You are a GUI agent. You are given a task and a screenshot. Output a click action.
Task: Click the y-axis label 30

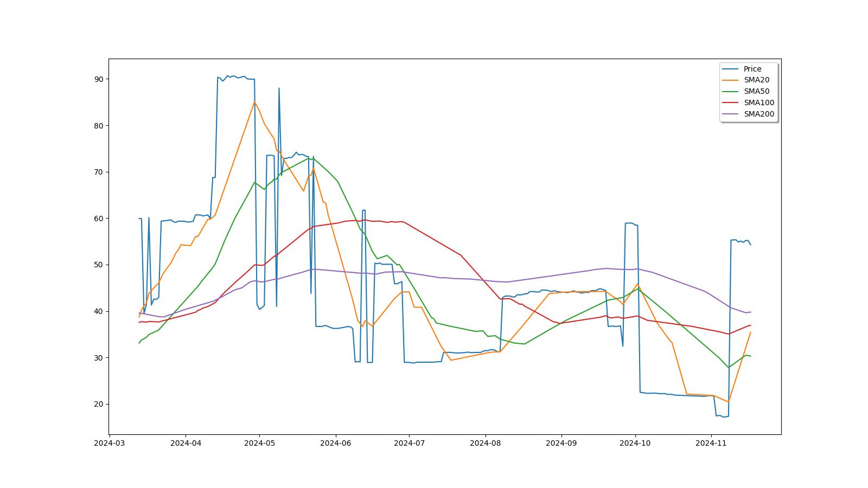(x=99, y=358)
